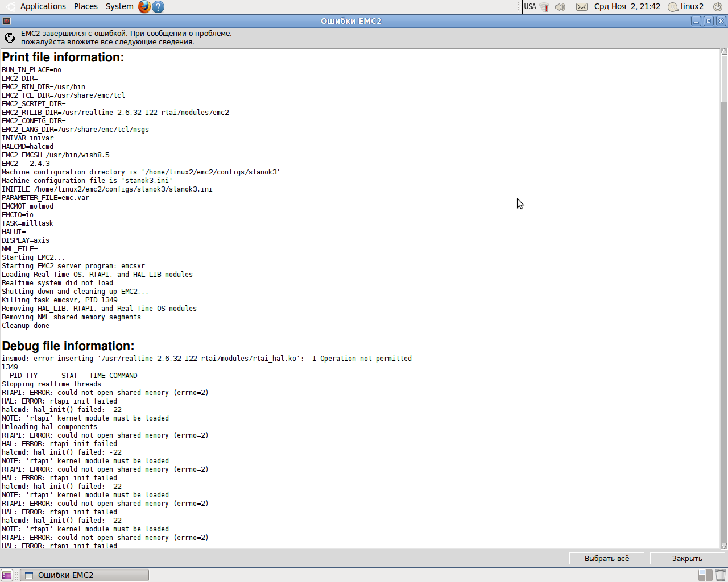Open the Help browser icon in the panel
This screenshot has width=728, height=582.
[x=159, y=7]
